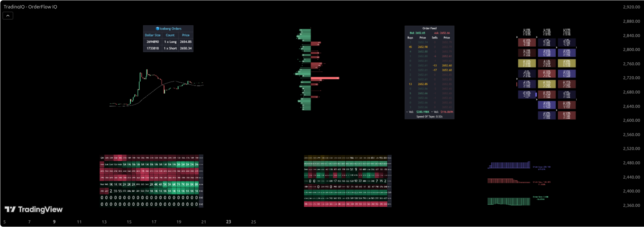Click the 2,920.00 price axis label
The height and width of the screenshot is (227, 644).
point(631,7)
